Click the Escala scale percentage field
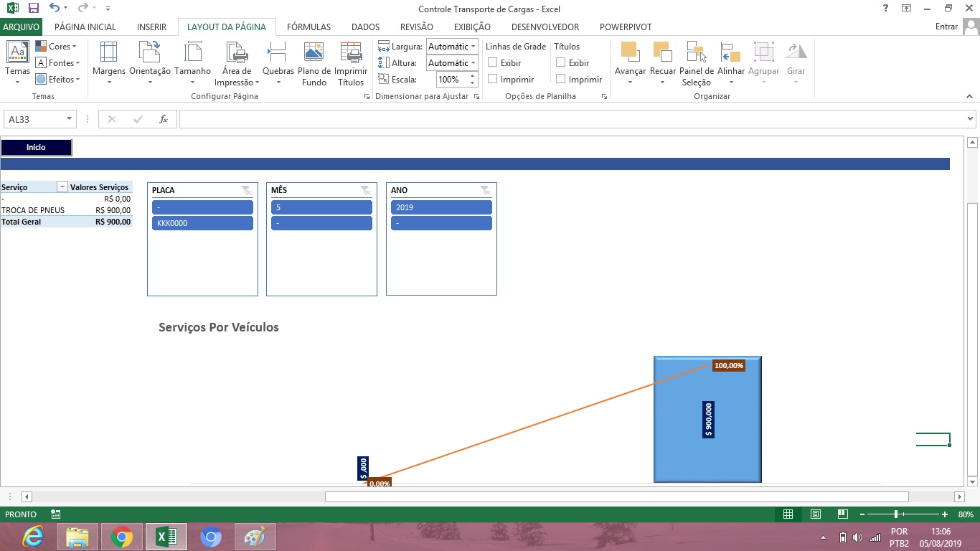This screenshot has width=980, height=551. 453,80
